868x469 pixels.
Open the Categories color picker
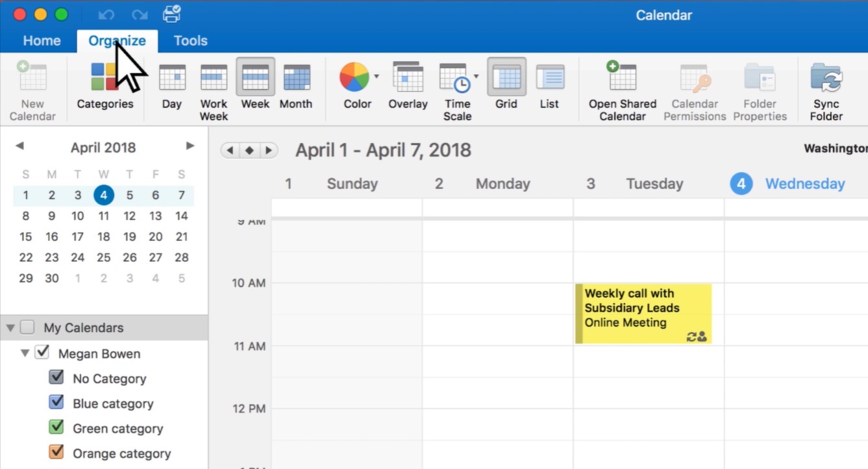coord(105,84)
